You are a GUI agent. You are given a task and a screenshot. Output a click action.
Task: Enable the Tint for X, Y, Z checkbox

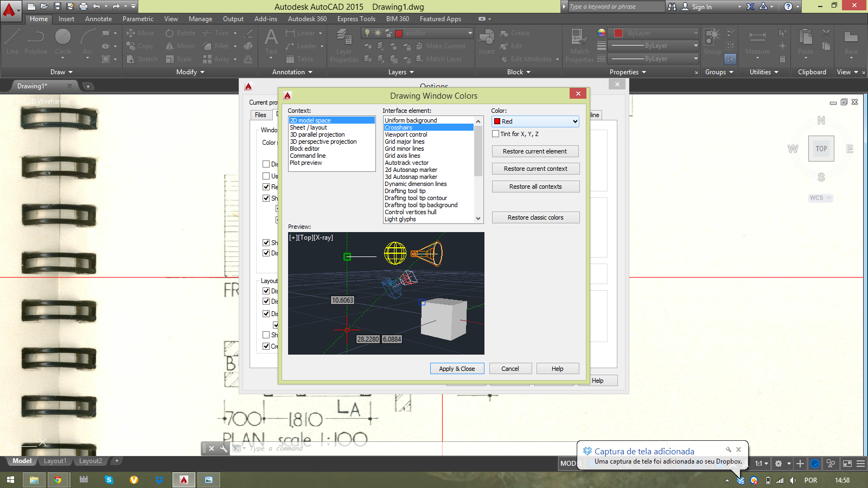495,134
